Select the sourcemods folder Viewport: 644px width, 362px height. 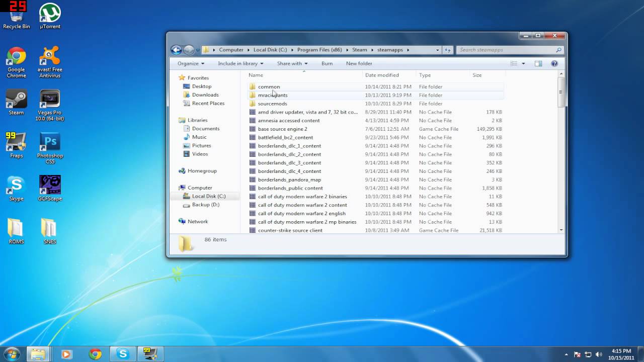[376, 104]
